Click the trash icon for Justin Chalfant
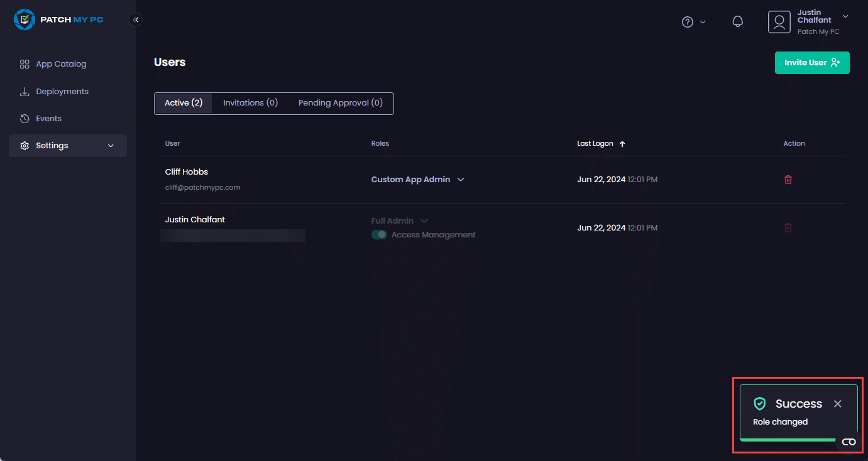Image resolution: width=868 pixels, height=461 pixels. point(788,228)
